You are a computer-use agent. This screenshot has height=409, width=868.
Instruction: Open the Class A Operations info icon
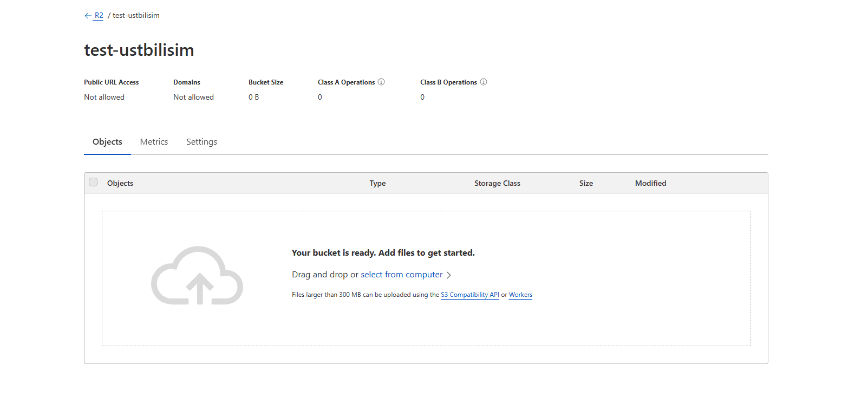[x=381, y=82]
